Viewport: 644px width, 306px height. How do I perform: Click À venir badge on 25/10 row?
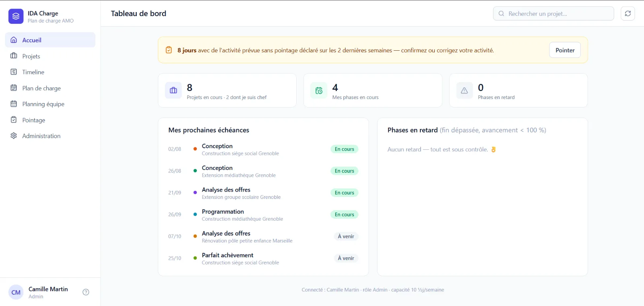pyautogui.click(x=346, y=258)
